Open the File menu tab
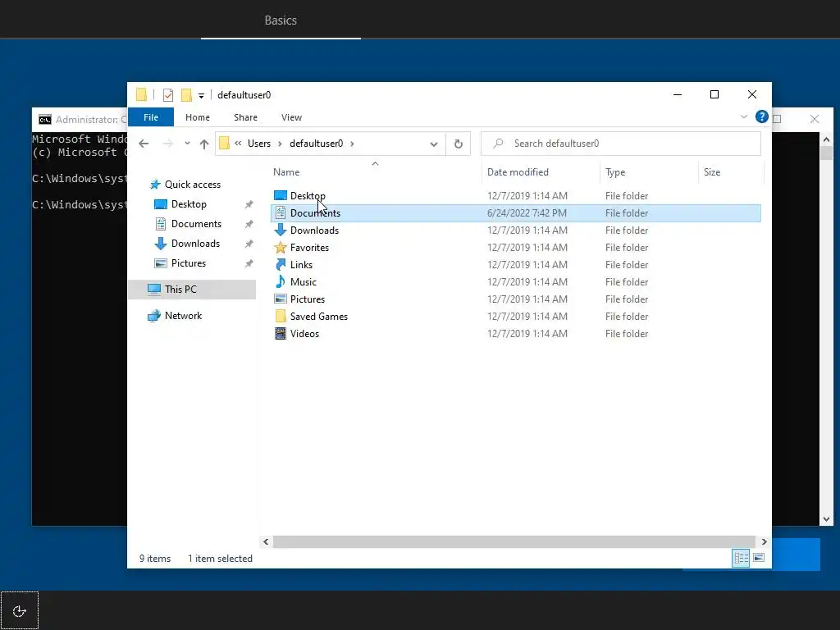Viewport: 840px width, 630px height. pos(151,117)
